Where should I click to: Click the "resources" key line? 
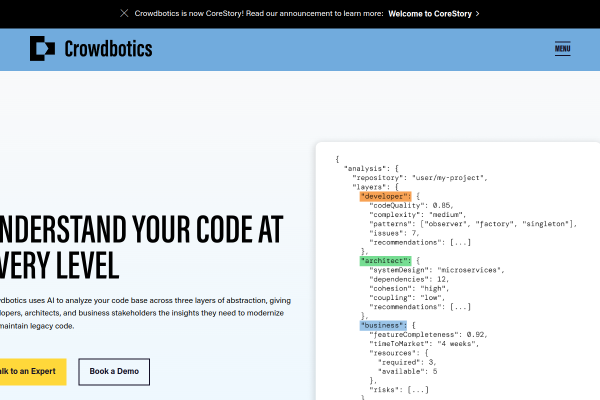(x=399, y=353)
